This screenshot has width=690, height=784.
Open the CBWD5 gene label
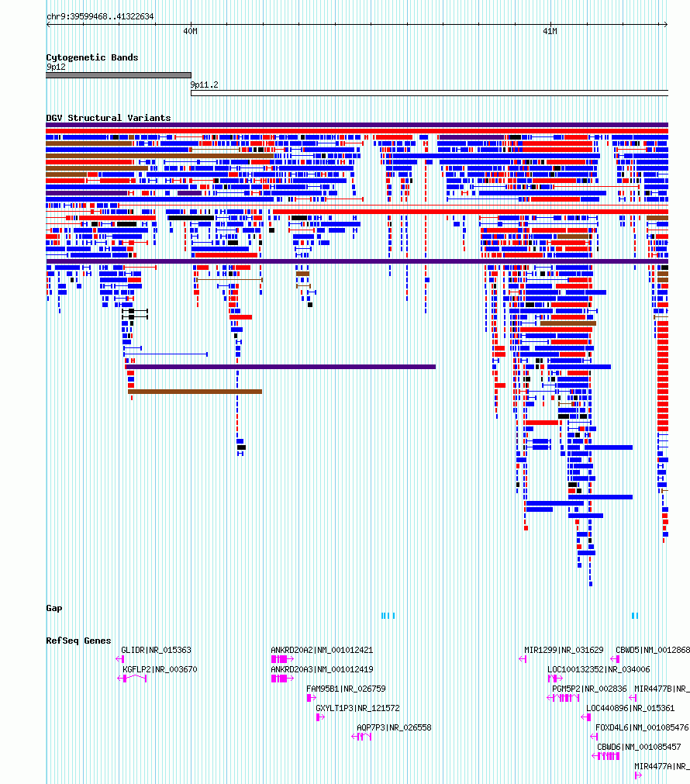click(x=653, y=650)
